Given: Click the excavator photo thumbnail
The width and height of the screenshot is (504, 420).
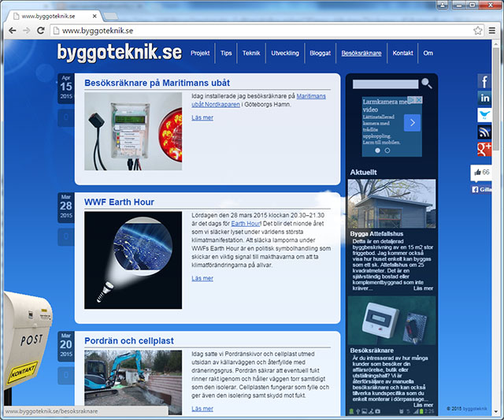Looking at the screenshot, I should point(133,382).
